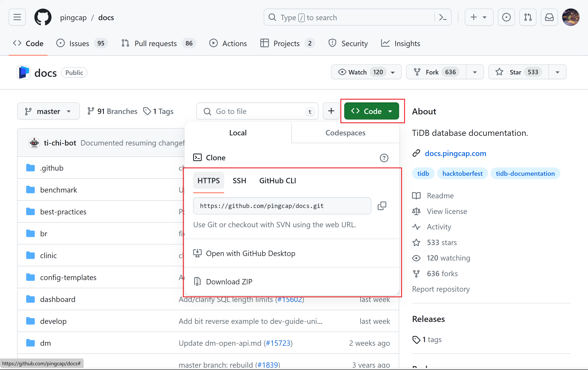
Task: Switch to the Code tab
Action: [x=28, y=44]
